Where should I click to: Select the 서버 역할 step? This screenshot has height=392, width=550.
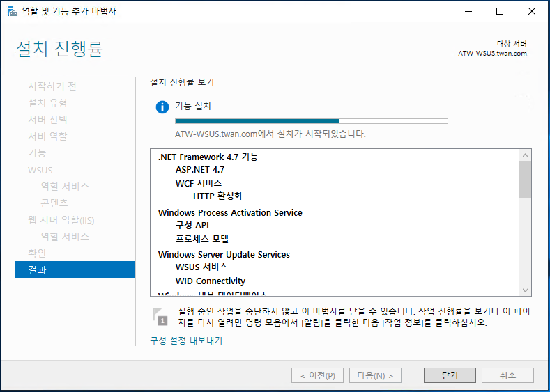[47, 136]
